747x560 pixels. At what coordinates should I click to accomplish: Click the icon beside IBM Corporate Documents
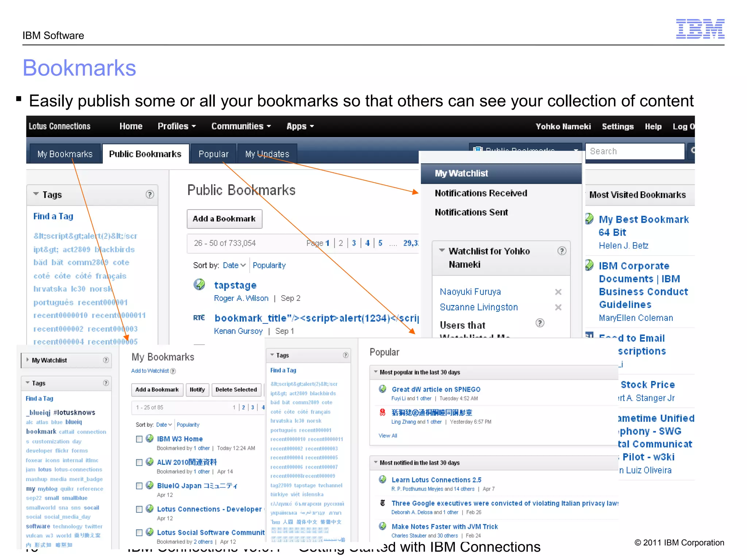pos(589,265)
